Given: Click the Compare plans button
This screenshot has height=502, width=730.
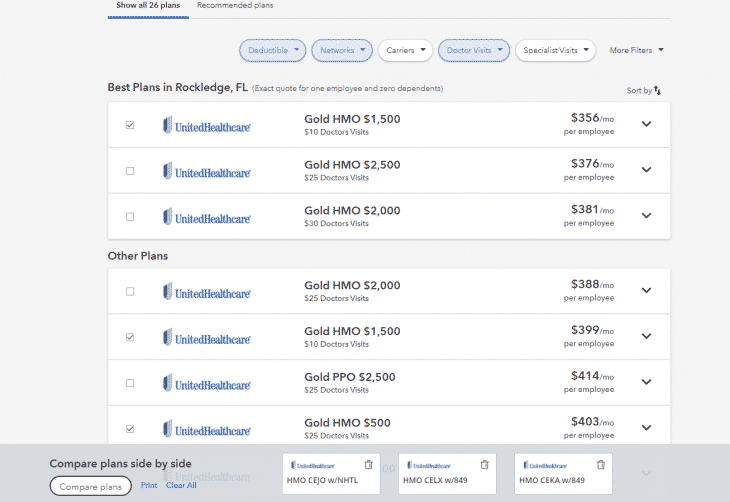Looking at the screenshot, I should tap(91, 486).
